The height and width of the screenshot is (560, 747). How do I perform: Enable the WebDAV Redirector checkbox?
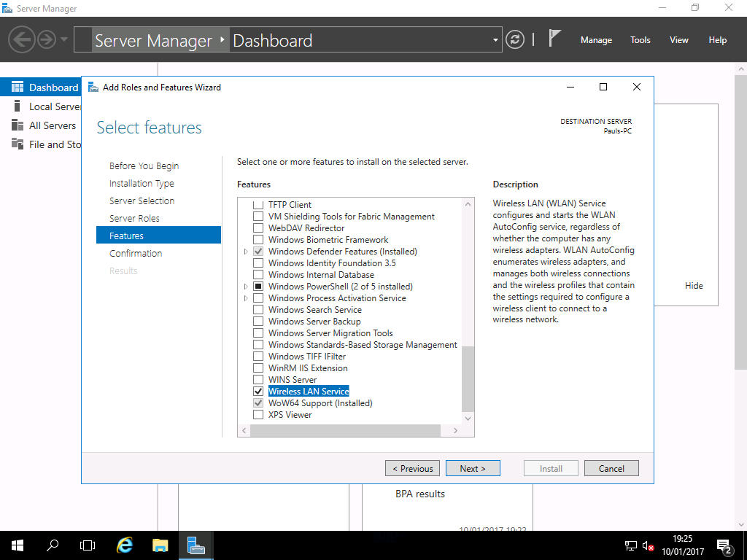coord(258,228)
